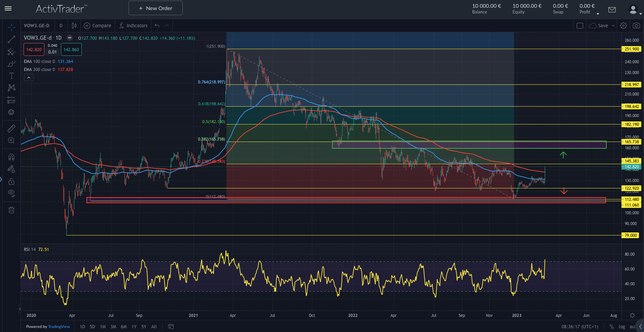The height and width of the screenshot is (332, 644).
Task: Select the 6M time range
Action: tap(124, 327)
